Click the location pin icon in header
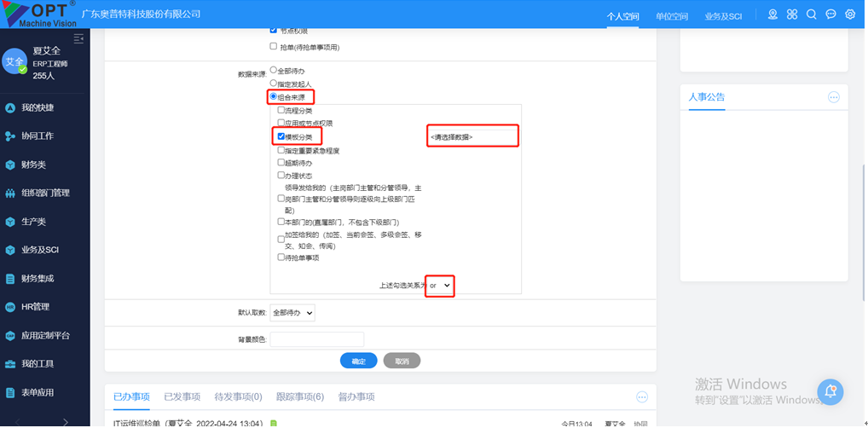Image resolution: width=868 pixels, height=428 pixels. (773, 14)
